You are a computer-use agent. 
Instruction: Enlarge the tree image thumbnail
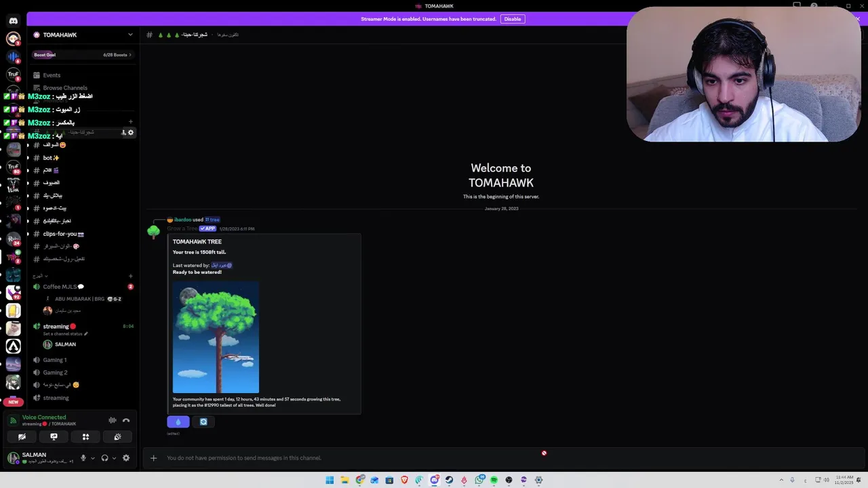tap(216, 338)
